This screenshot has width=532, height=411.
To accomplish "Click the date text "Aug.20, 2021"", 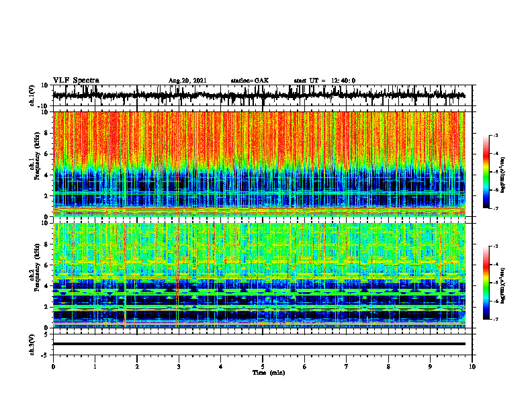I will (187, 81).
